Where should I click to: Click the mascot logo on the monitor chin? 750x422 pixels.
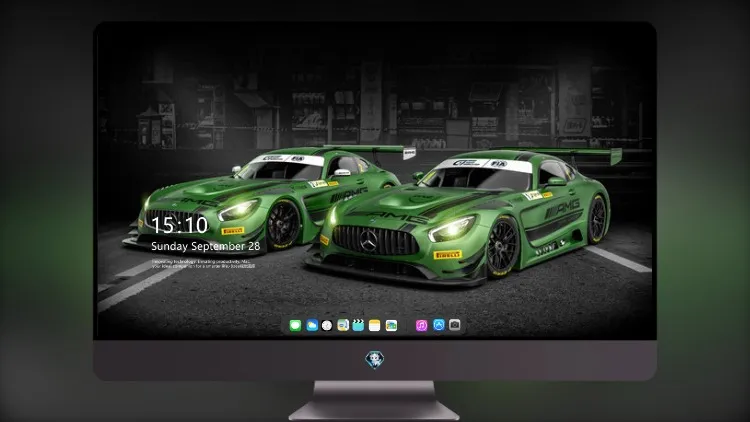coord(375,360)
